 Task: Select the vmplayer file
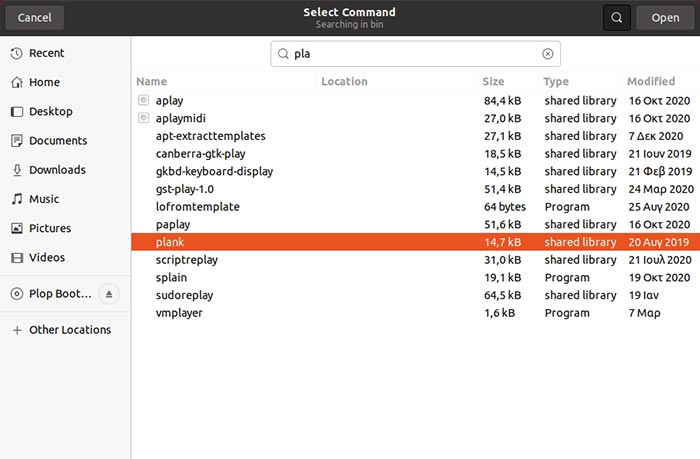click(416, 313)
